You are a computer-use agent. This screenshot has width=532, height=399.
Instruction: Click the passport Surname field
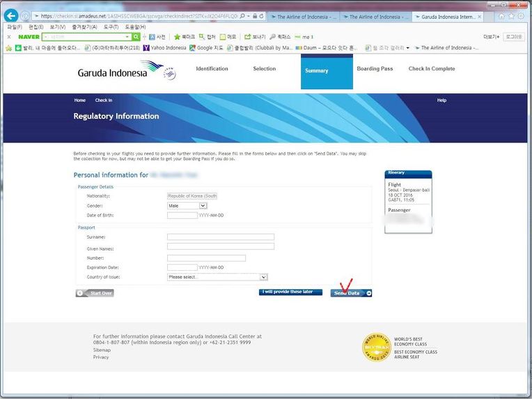coord(221,237)
